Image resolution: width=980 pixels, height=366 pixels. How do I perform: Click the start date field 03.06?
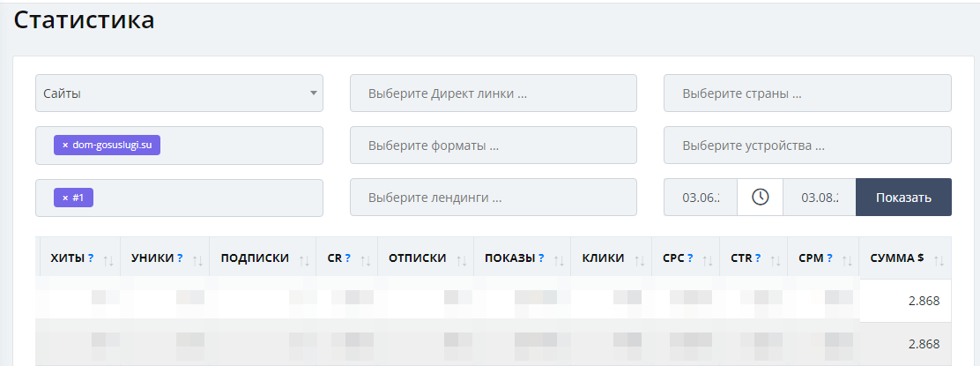point(701,197)
